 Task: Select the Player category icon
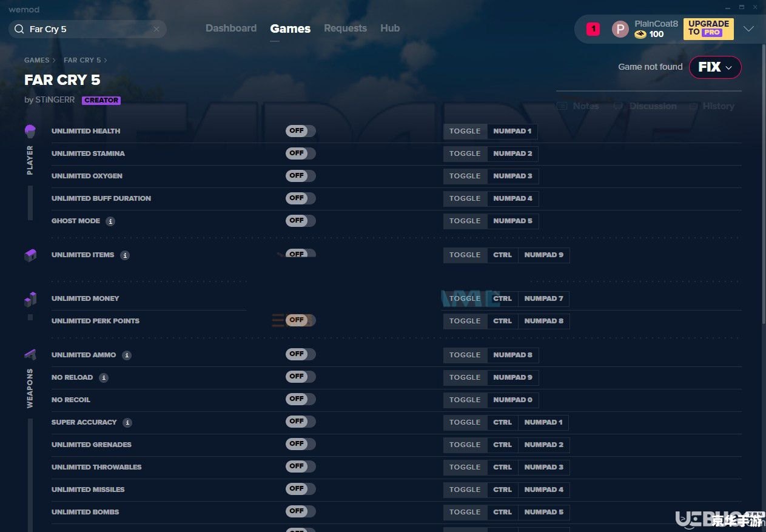[x=30, y=131]
